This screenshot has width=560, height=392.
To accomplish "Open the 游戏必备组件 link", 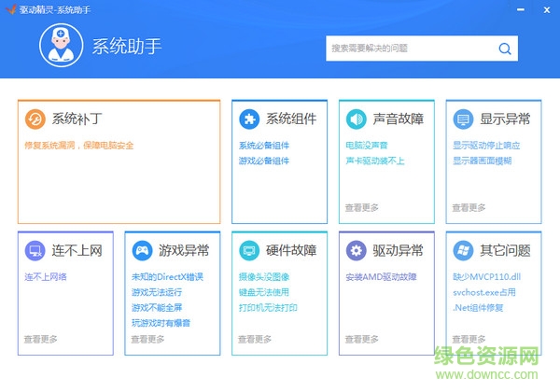I will click(264, 161).
